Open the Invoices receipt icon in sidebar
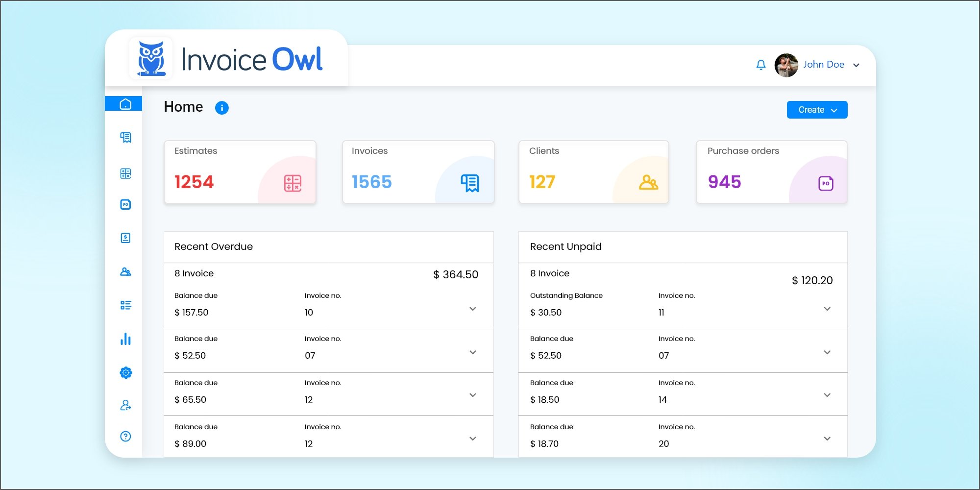This screenshot has height=490, width=980. (125, 138)
